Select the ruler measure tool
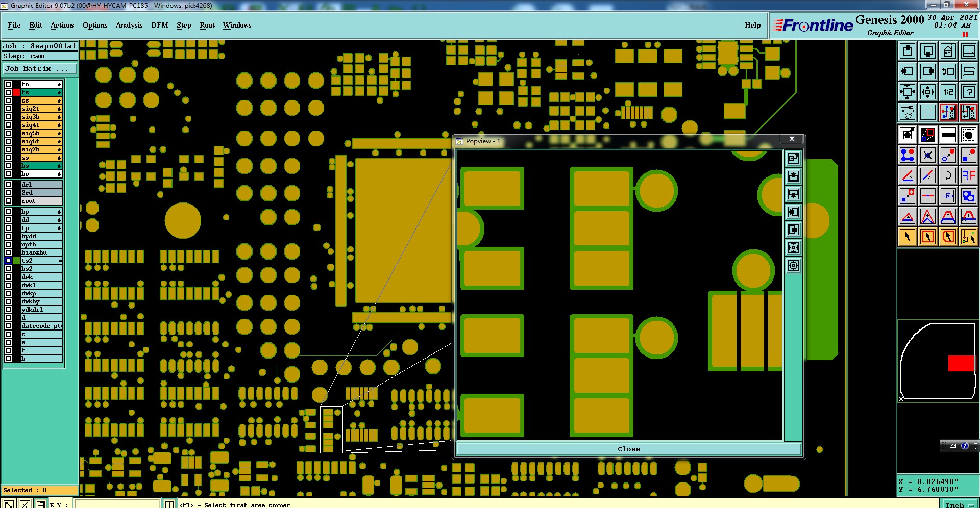 coord(948,135)
